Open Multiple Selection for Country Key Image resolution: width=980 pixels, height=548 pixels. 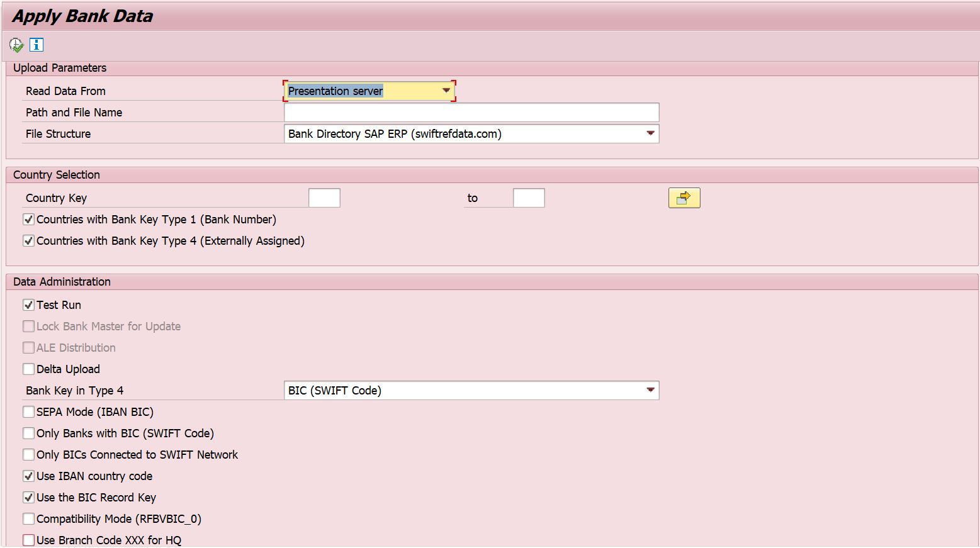(x=684, y=198)
